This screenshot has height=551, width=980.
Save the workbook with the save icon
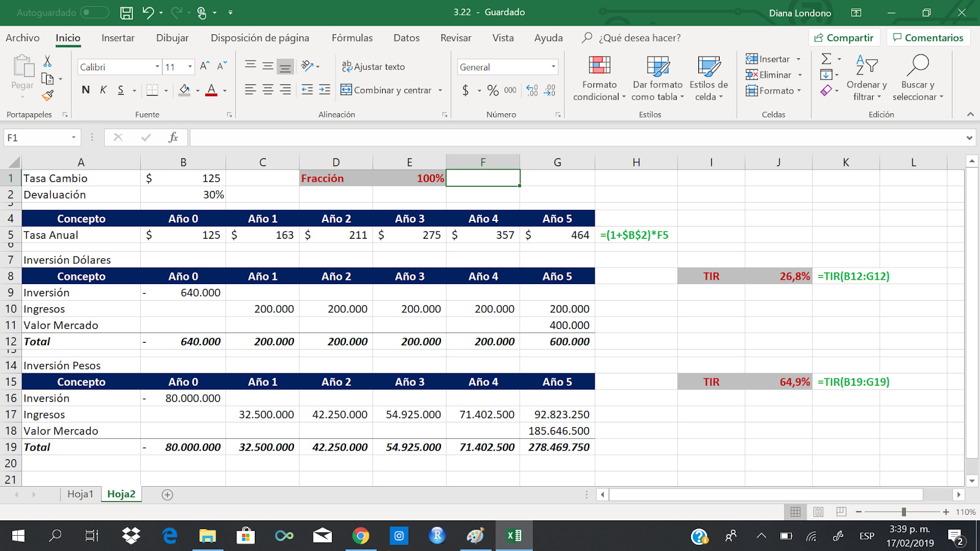point(126,12)
